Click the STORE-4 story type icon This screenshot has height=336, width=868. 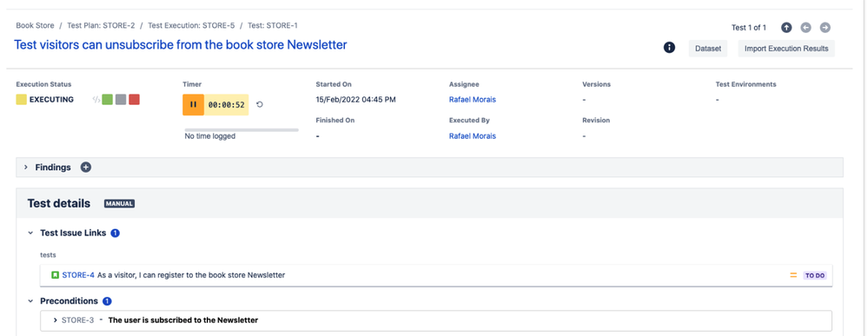click(x=55, y=274)
